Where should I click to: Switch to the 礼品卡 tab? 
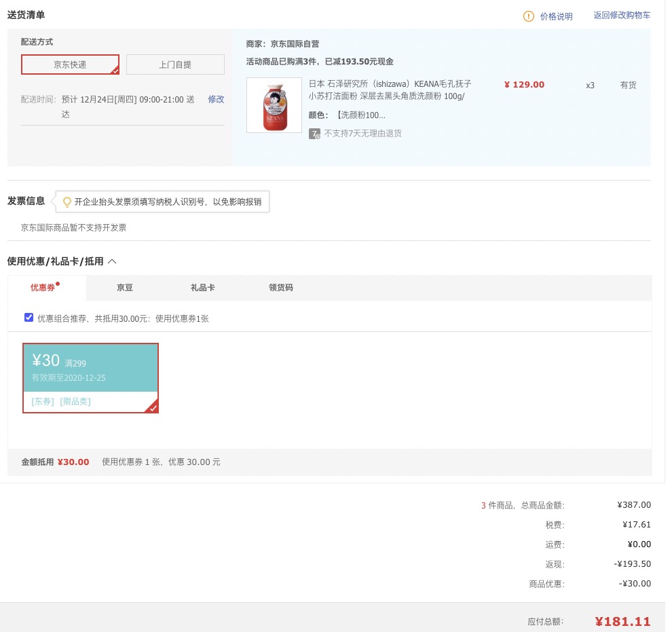click(203, 288)
